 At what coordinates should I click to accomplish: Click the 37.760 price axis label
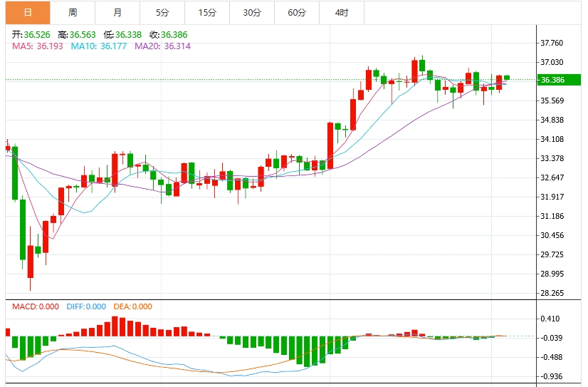pos(552,43)
